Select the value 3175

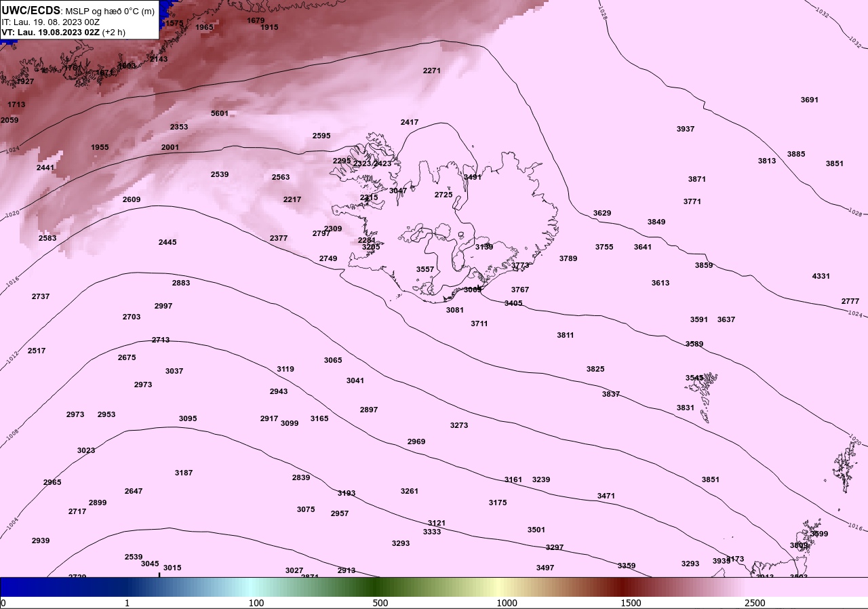(498, 503)
